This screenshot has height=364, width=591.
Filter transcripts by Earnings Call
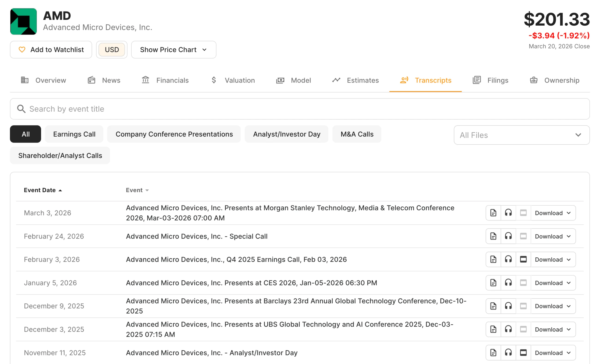coord(74,134)
